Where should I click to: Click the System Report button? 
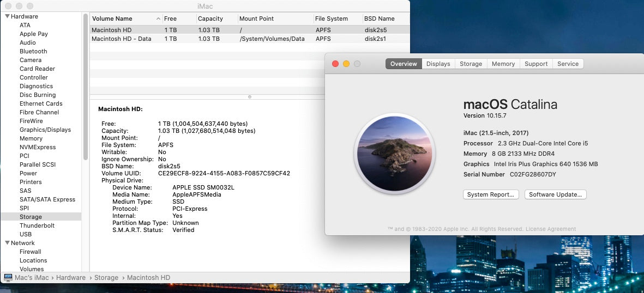[491, 194]
